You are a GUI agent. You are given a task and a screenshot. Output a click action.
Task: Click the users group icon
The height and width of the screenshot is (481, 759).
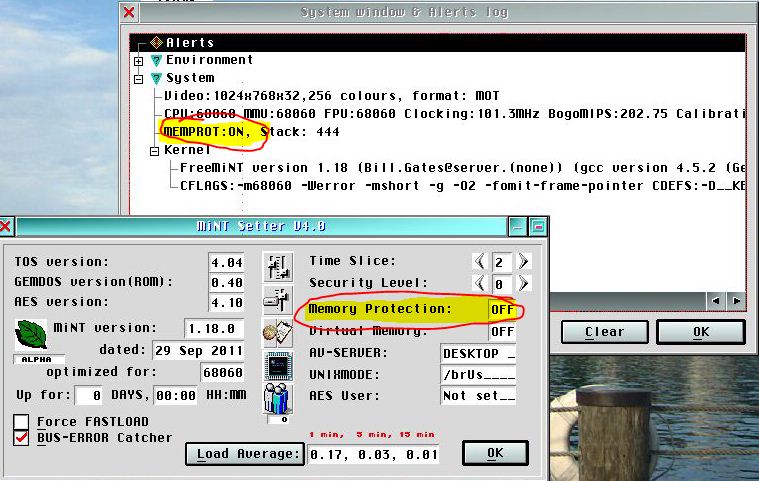click(277, 398)
